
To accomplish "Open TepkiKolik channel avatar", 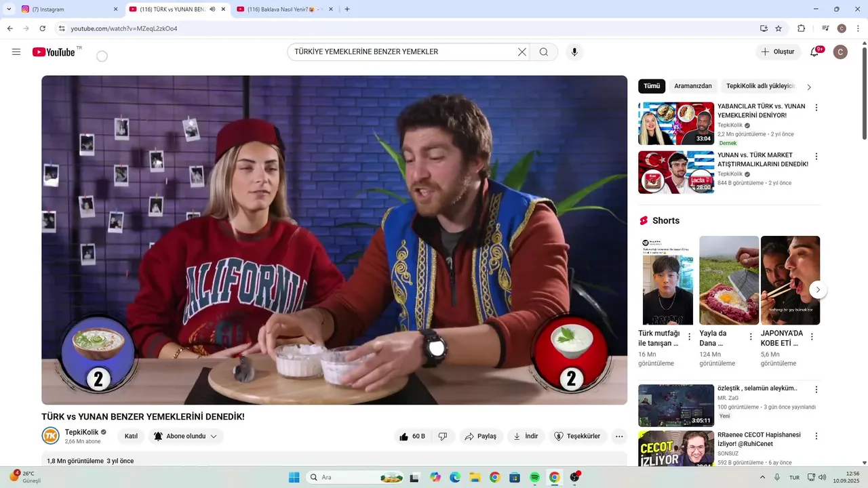I will point(51,436).
